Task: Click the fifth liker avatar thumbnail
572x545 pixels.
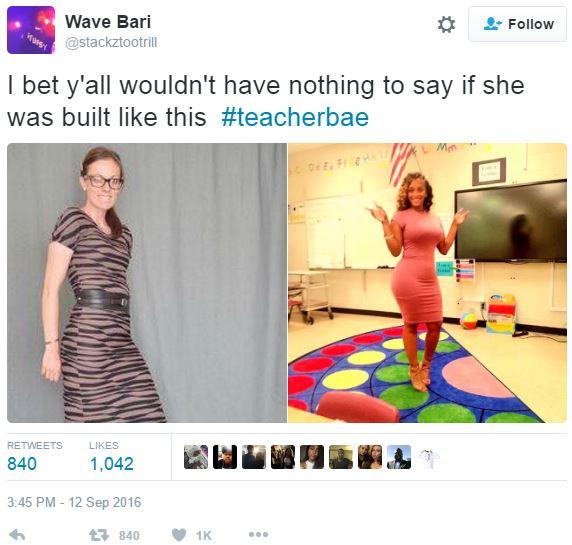Action: [x=312, y=457]
